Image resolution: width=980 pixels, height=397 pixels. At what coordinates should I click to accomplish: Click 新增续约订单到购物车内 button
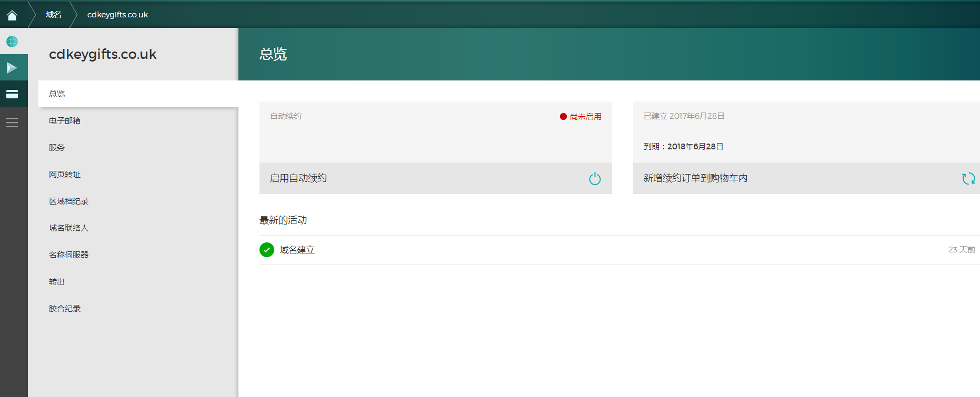[x=806, y=178]
